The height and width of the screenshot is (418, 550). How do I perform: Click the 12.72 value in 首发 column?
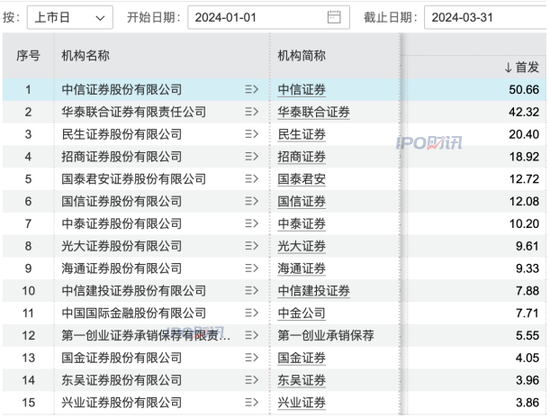524,179
